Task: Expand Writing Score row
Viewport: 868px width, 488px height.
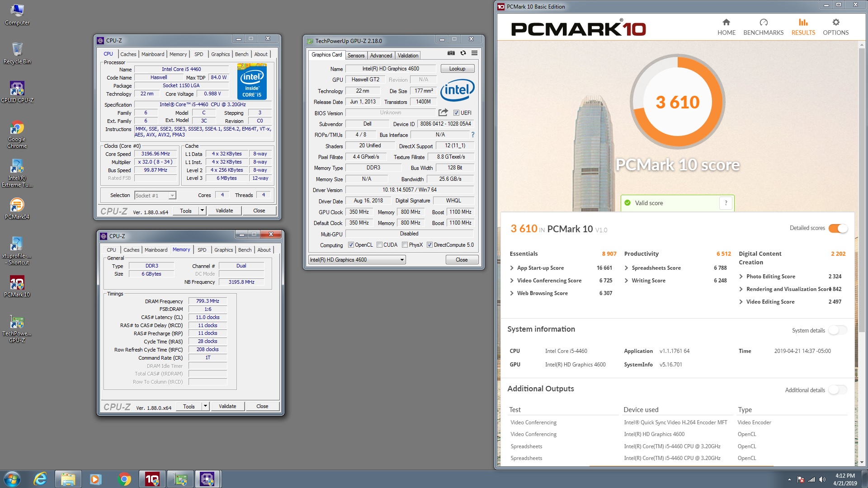Action: (x=626, y=281)
